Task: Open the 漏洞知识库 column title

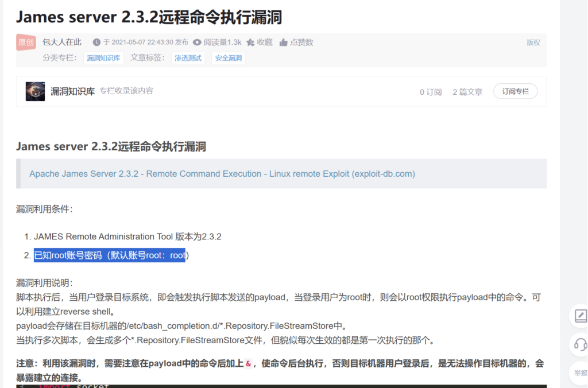Action: 73,91
